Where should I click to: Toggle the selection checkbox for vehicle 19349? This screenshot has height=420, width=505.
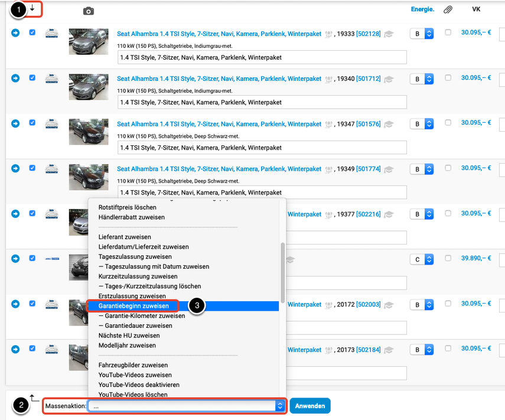point(32,168)
